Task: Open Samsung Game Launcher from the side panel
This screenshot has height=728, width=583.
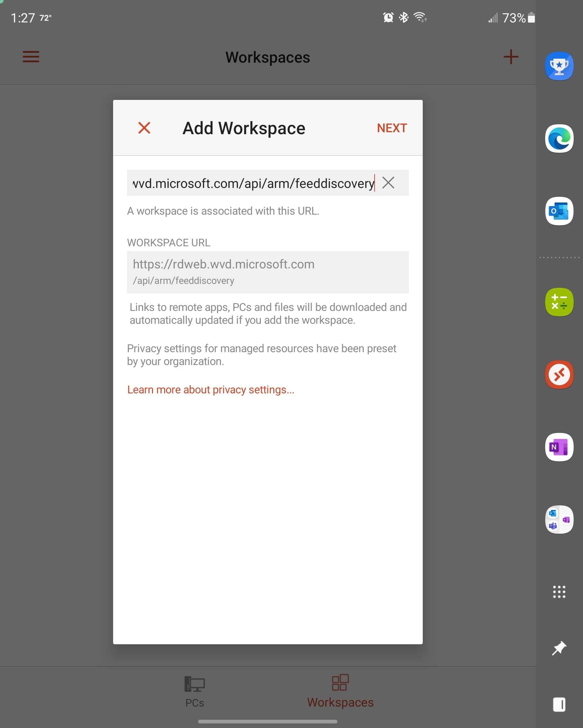Action: click(559, 66)
